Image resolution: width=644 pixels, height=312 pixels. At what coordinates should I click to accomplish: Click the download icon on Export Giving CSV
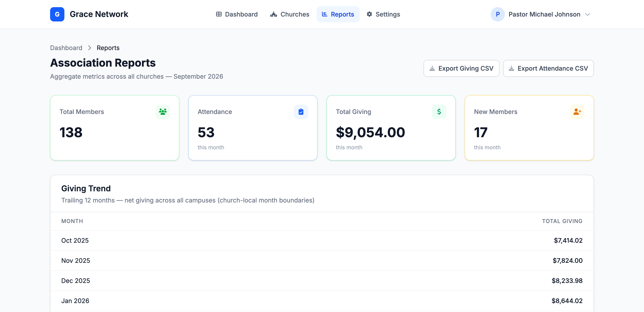point(432,68)
